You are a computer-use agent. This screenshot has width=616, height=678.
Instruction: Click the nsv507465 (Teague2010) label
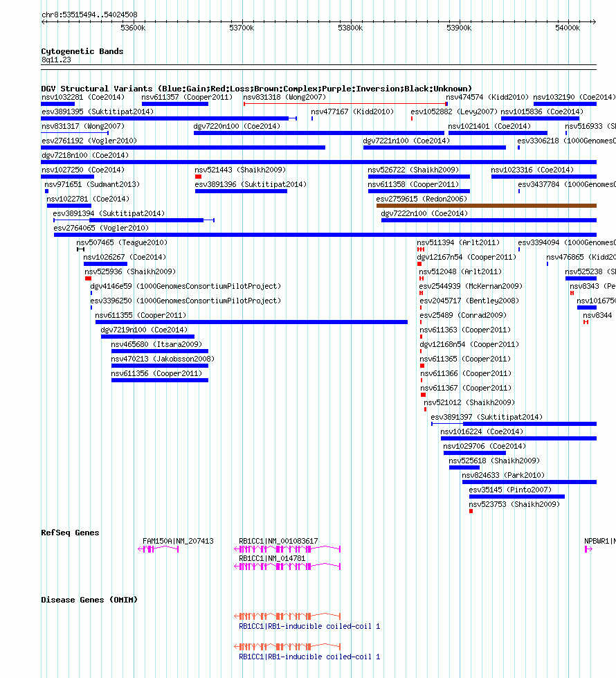point(122,242)
